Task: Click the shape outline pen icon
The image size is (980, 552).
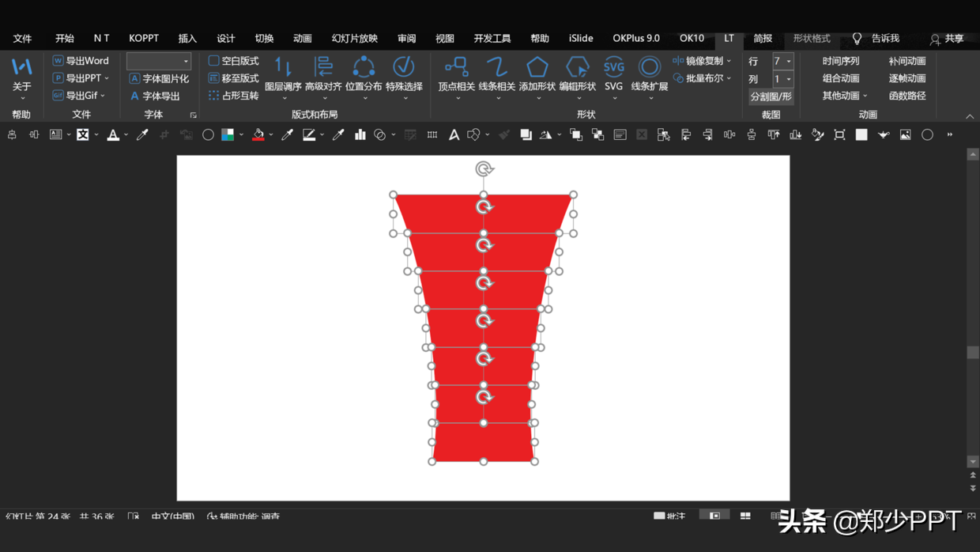Action: pos(309,135)
